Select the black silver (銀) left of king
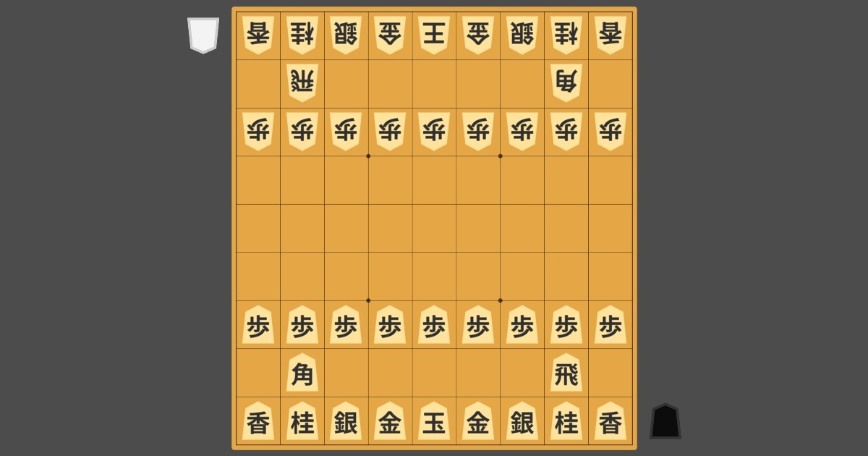Viewport: 868px width, 456px height. point(346,421)
